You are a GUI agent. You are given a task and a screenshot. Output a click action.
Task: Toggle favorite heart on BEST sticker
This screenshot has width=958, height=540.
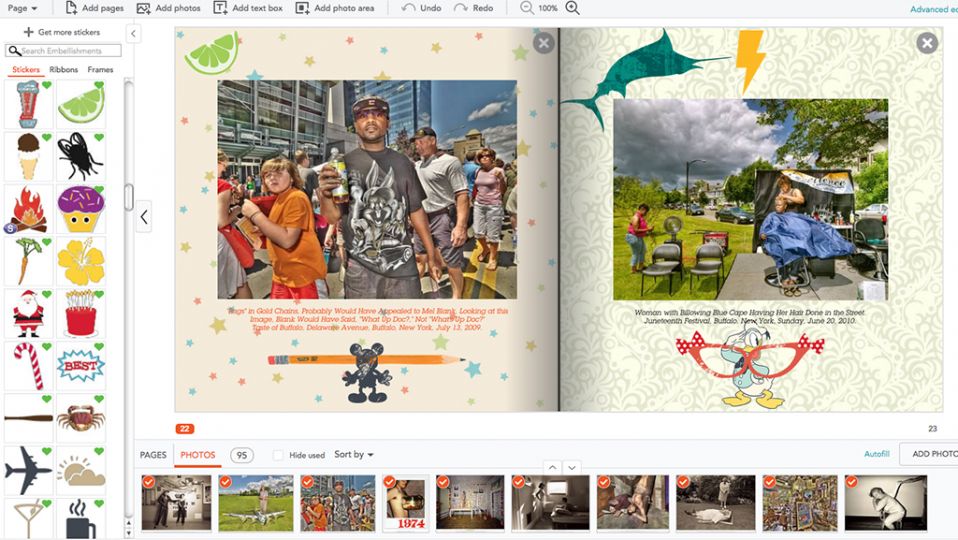[98, 346]
